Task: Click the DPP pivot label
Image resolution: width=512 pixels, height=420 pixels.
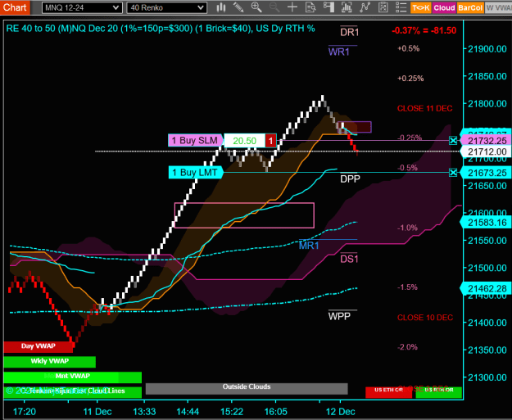Action: coord(350,178)
